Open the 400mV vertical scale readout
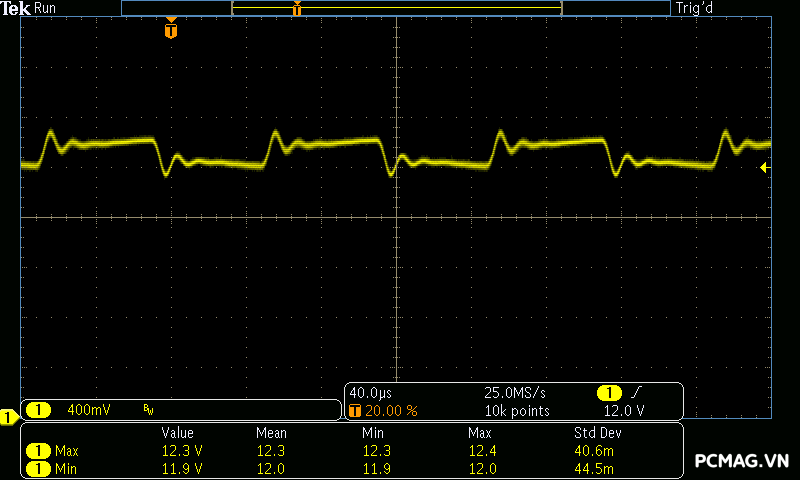 (89, 410)
